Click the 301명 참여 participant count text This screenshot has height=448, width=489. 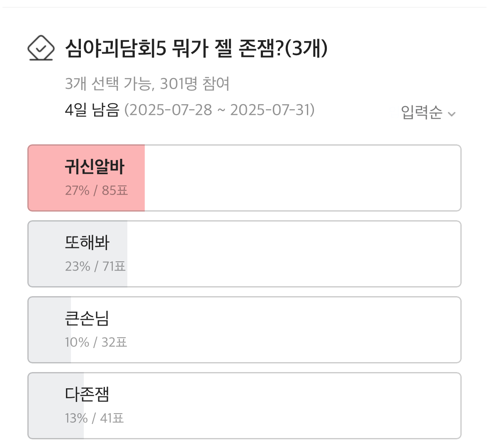195,84
